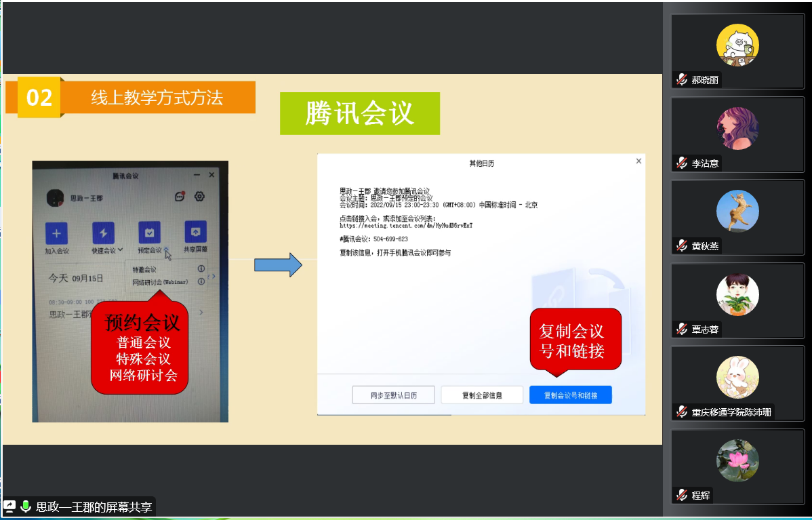This screenshot has width=812, height=520.
Task: Choose 网络研讨会(Webinar) menu entry
Action: (x=159, y=281)
